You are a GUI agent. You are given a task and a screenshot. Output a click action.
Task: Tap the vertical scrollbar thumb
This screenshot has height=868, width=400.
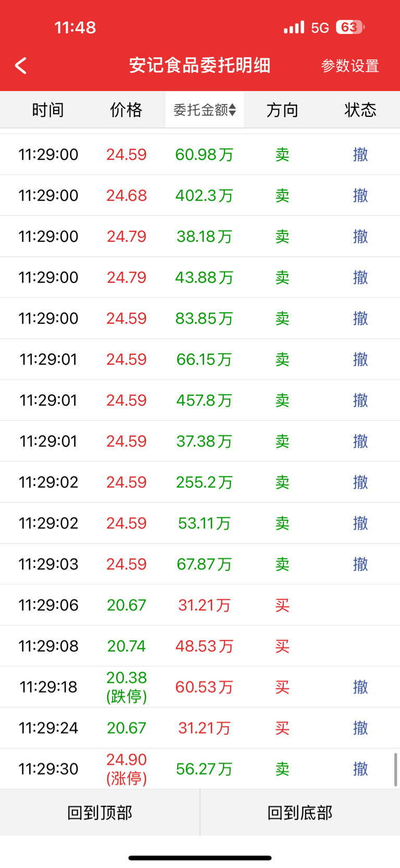pyautogui.click(x=395, y=769)
